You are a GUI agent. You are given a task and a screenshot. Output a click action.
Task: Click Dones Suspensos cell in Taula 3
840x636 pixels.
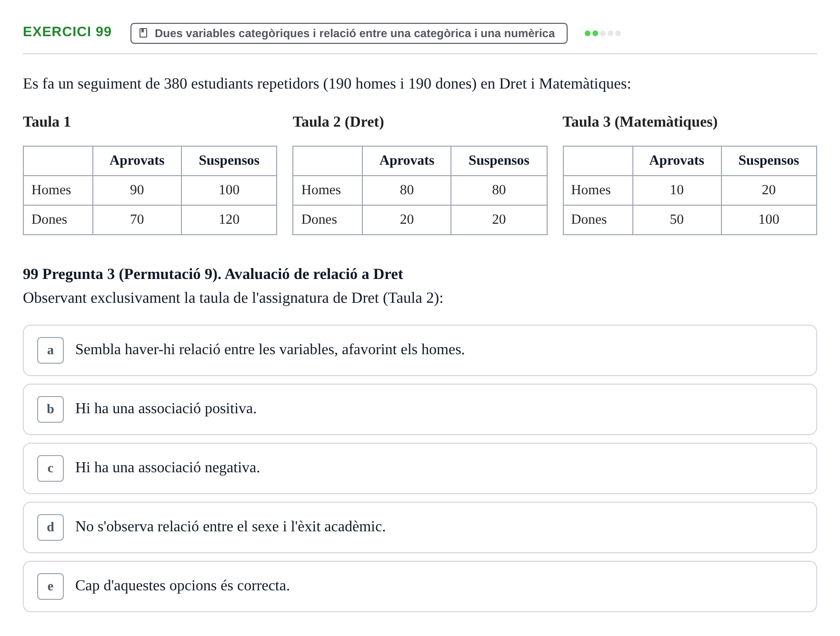769,219
